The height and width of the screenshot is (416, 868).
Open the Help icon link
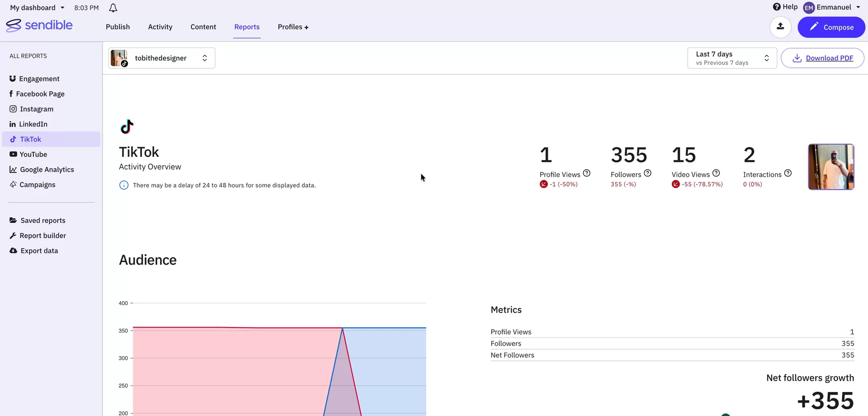pyautogui.click(x=777, y=7)
